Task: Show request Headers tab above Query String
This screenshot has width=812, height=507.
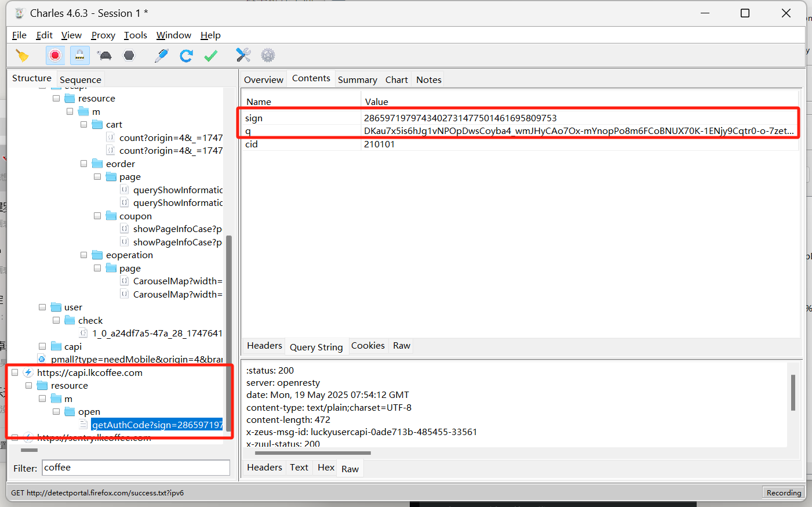Action: pyautogui.click(x=264, y=346)
